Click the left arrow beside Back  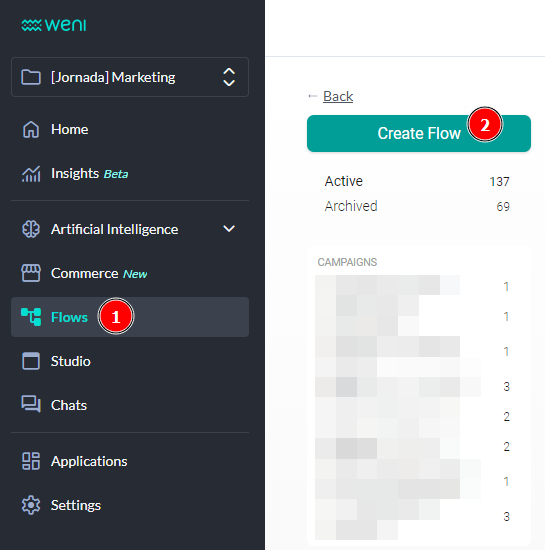tap(313, 96)
